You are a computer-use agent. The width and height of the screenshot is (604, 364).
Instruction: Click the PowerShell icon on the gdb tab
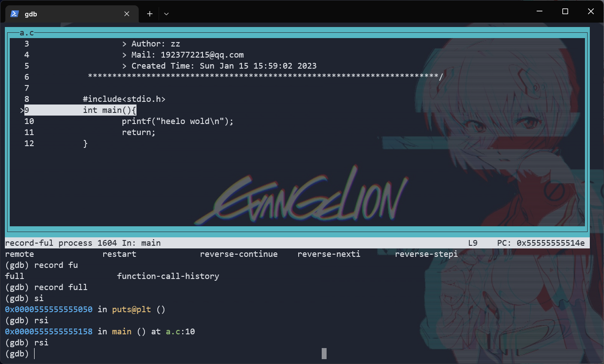(x=15, y=14)
